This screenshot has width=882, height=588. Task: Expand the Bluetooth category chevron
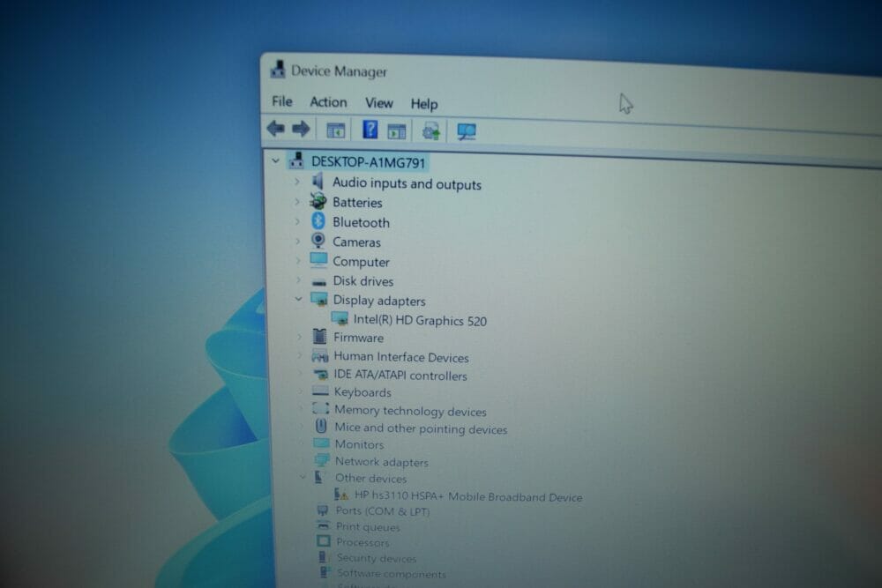click(x=297, y=221)
